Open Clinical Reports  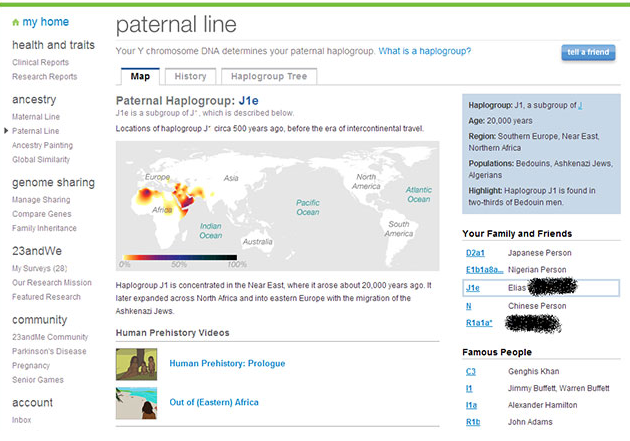[40, 62]
